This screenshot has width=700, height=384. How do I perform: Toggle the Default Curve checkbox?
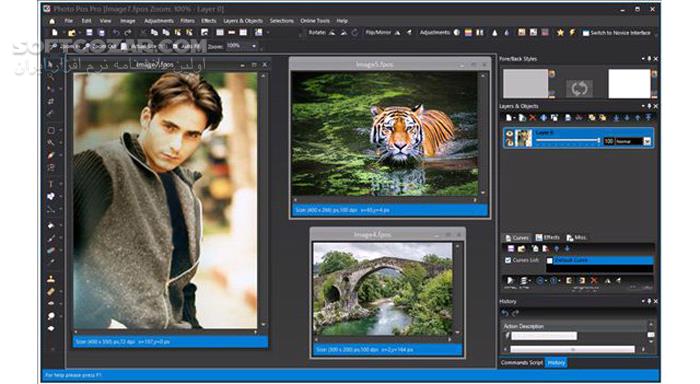[x=550, y=260]
